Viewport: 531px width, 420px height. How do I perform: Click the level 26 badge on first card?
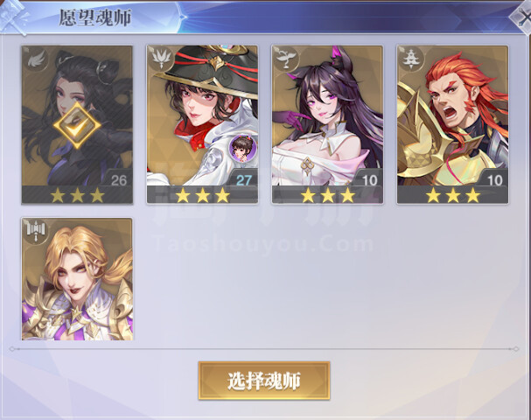click(118, 180)
